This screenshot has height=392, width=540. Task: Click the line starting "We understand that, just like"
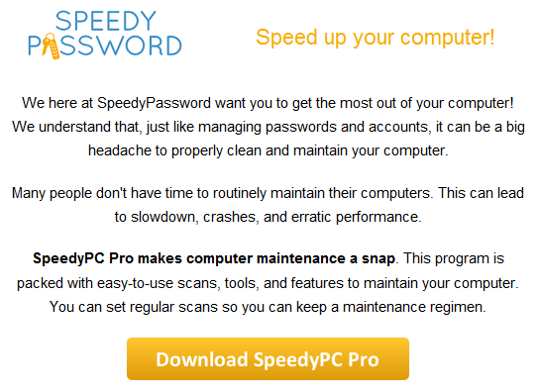pos(269,127)
